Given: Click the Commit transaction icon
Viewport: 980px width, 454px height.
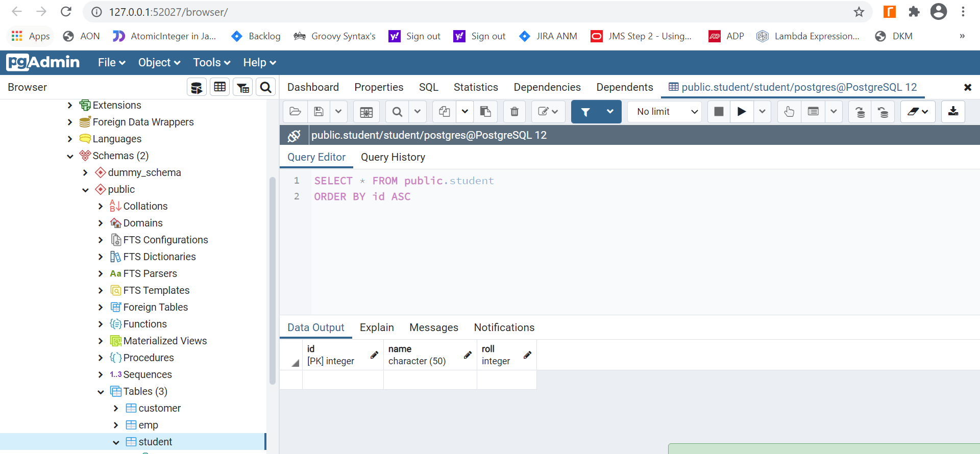Looking at the screenshot, I should tap(860, 112).
